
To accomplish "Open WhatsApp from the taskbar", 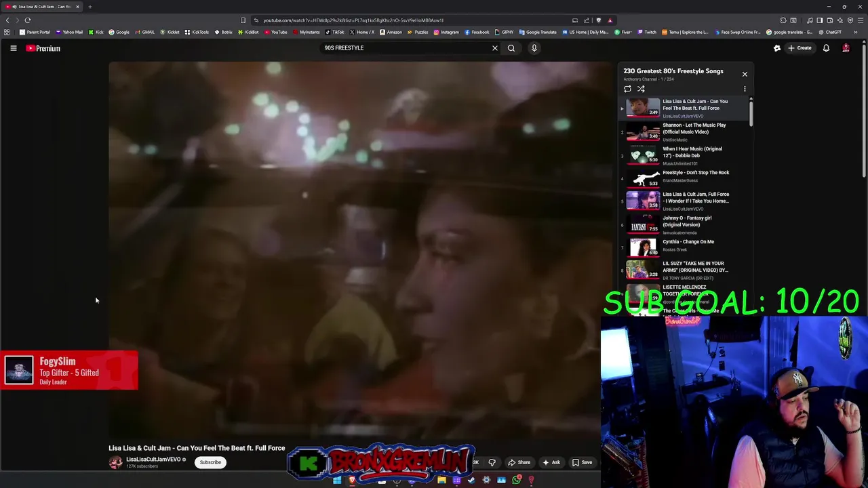I will pos(517,481).
